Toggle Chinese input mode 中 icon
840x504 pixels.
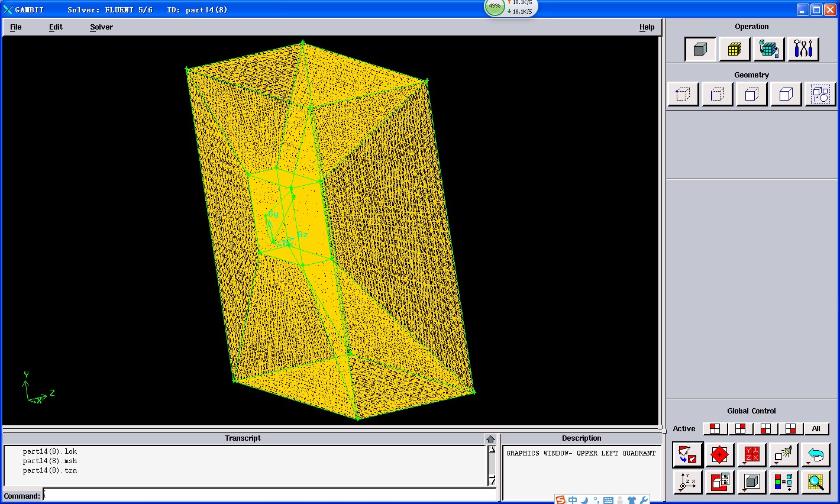pos(573,500)
